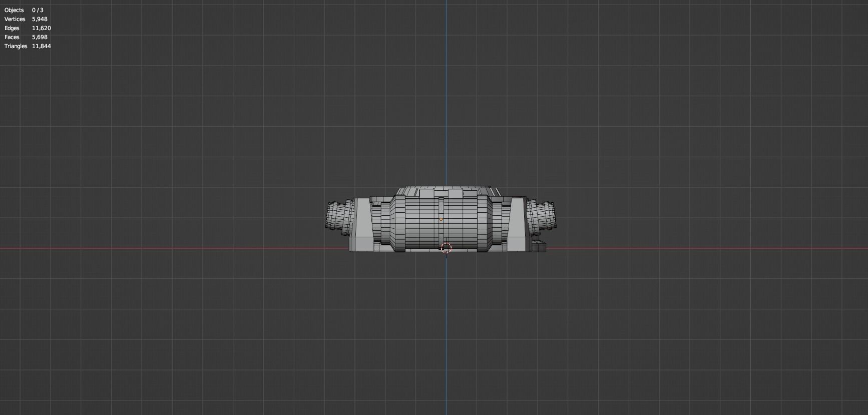Screen dimensions: 868x415
Task: Click the "Objects 0 / 3" statistics line
Action: (x=24, y=10)
